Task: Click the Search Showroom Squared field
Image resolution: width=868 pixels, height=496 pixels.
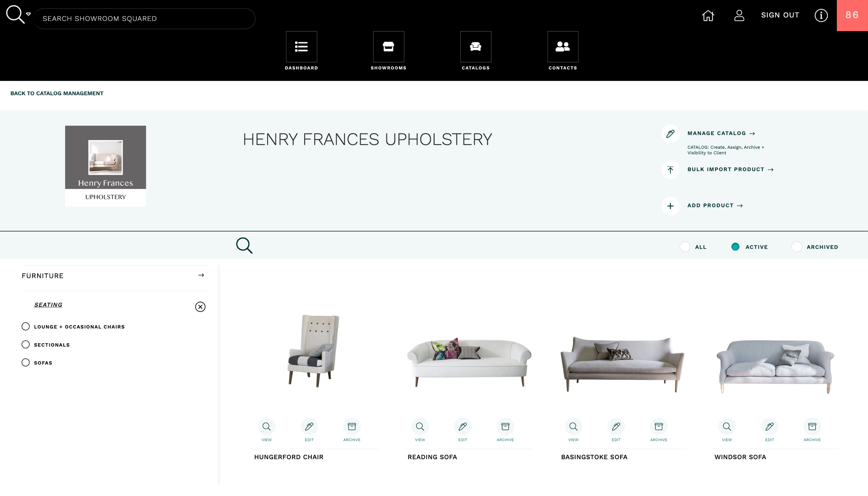Action: point(144,19)
